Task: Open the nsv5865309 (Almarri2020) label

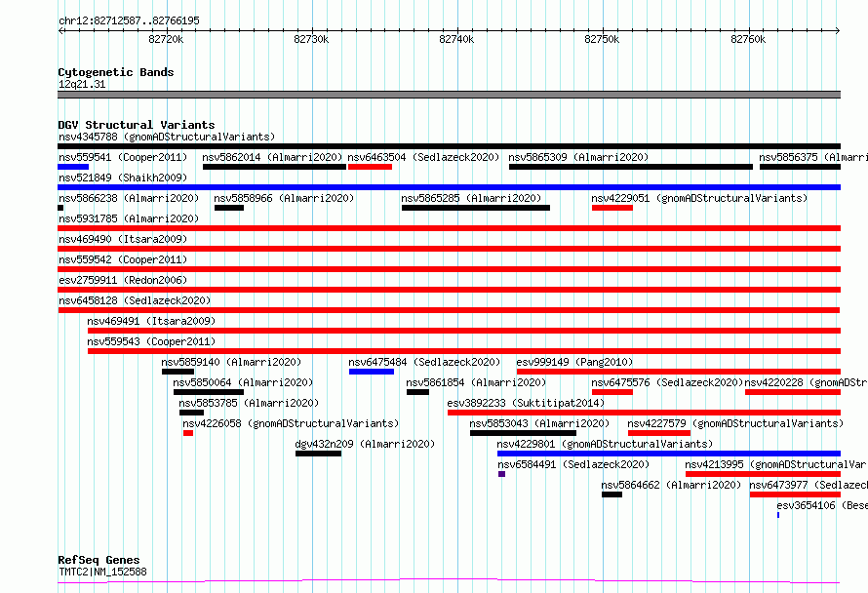Action: (578, 157)
